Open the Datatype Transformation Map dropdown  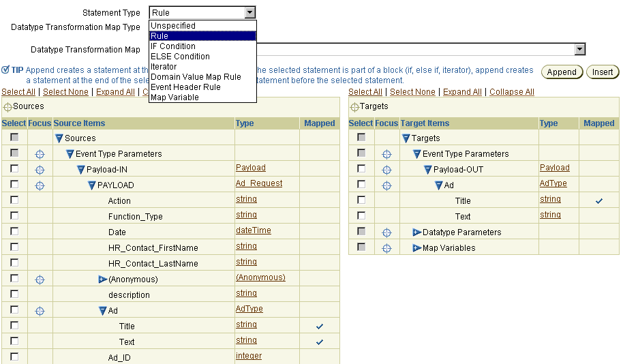579,49
